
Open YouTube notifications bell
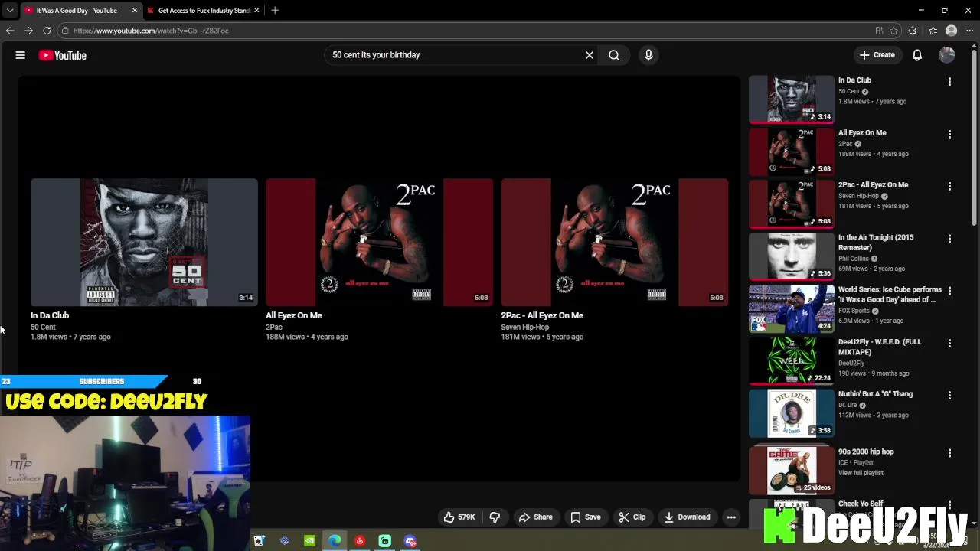point(917,55)
